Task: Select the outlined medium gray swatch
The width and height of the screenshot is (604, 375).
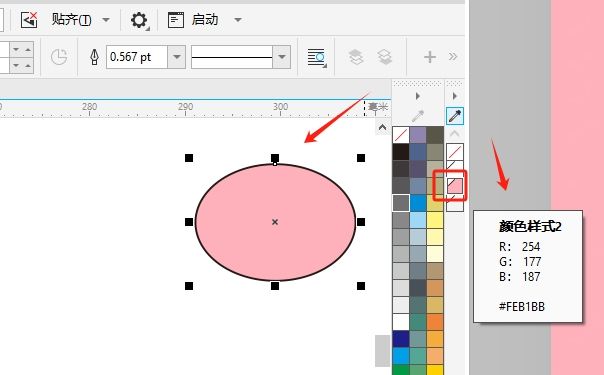Action: click(x=401, y=203)
